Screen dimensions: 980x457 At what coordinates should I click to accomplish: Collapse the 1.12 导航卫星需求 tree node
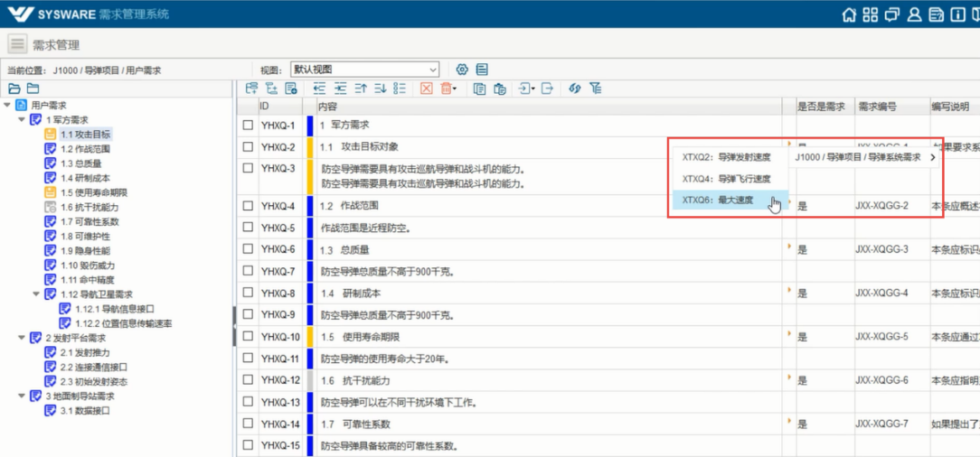pos(36,294)
